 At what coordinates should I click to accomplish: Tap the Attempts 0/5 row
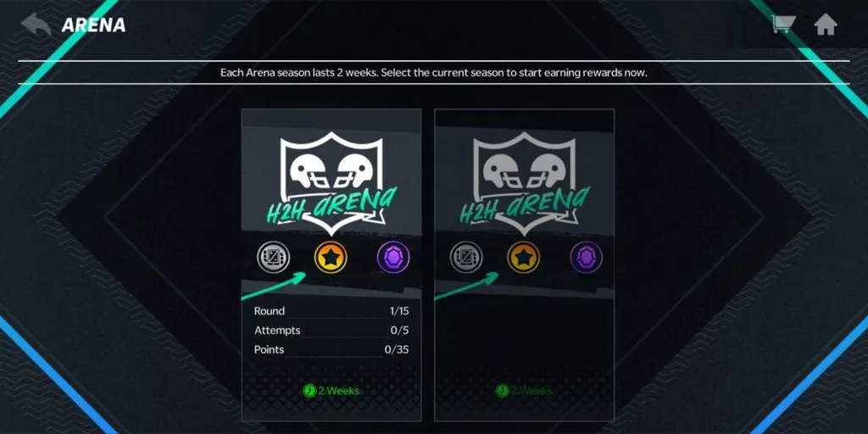tap(331, 331)
